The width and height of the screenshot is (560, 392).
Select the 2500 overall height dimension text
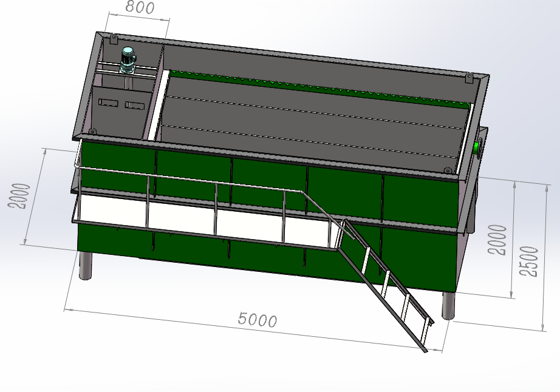click(528, 262)
